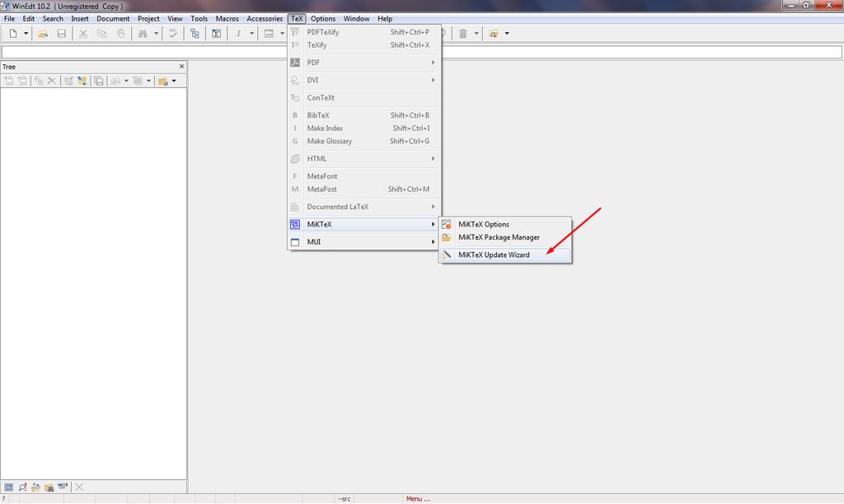
Task: Open the dropdown arrow beside Tree folder icon
Action: pyautogui.click(x=174, y=81)
